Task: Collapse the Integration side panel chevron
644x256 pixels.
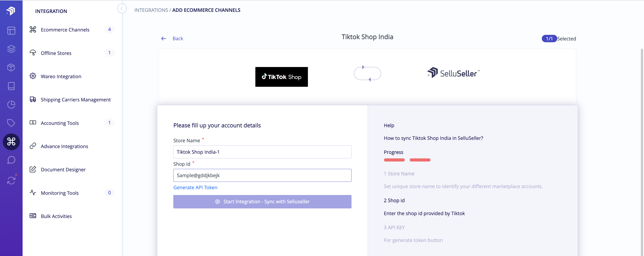Action: point(122,9)
